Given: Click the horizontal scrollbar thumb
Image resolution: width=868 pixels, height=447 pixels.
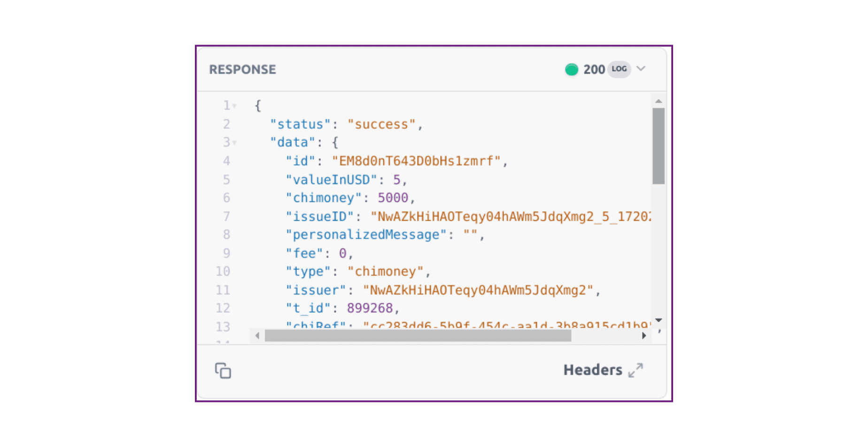Looking at the screenshot, I should coord(418,336).
